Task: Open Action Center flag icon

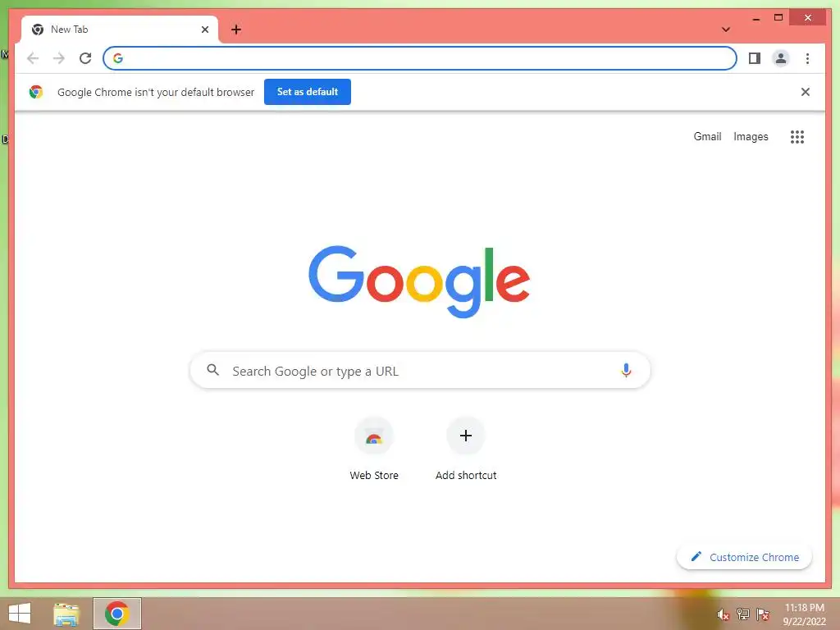Action: pyautogui.click(x=763, y=614)
